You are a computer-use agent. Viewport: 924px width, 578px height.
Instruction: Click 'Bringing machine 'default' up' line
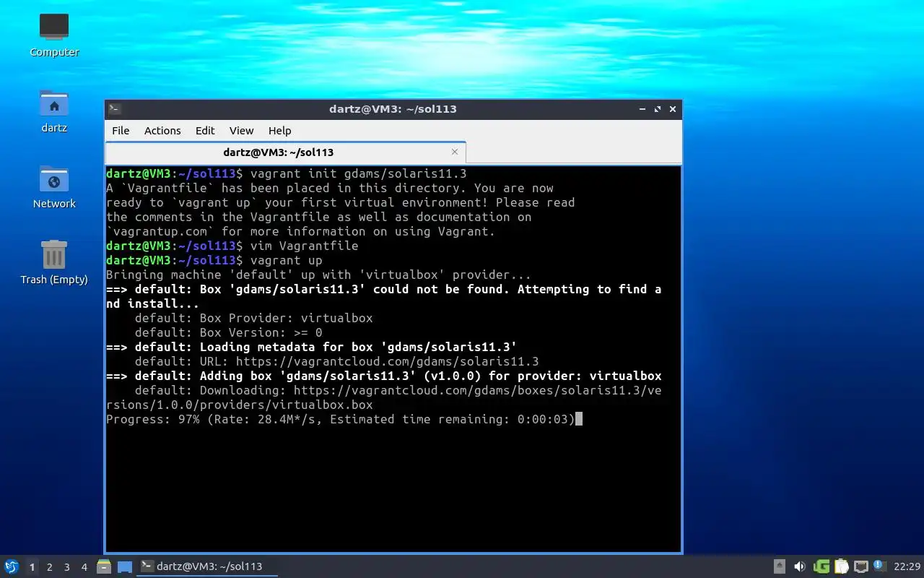(319, 275)
